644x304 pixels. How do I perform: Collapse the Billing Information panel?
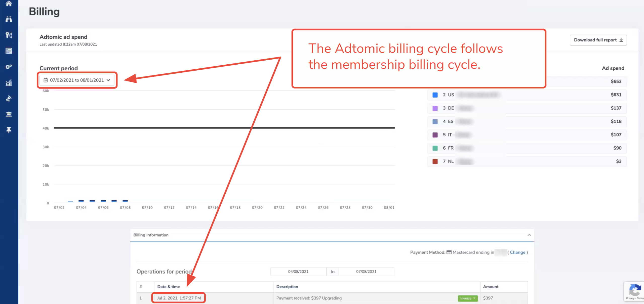[529, 235]
